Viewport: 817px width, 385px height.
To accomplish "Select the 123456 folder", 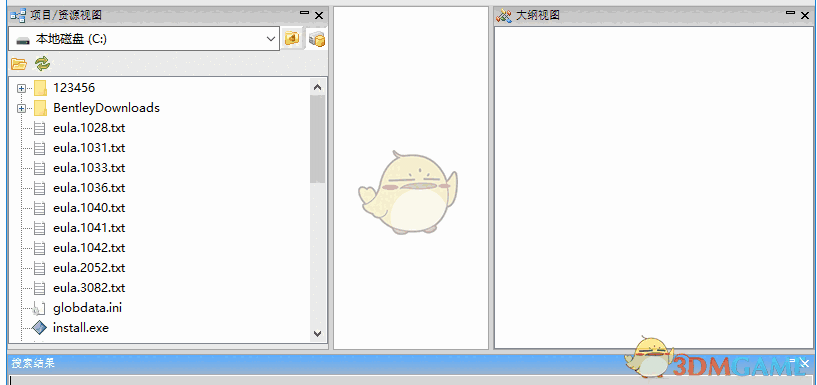I will pos(74,88).
